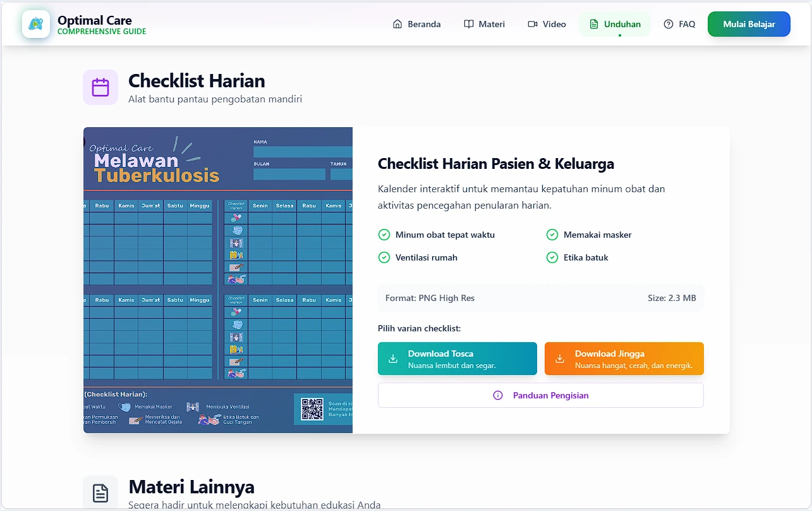Screen dimensions: 812x511
Task: Click the Materi Lainnya heading
Action: point(191,487)
